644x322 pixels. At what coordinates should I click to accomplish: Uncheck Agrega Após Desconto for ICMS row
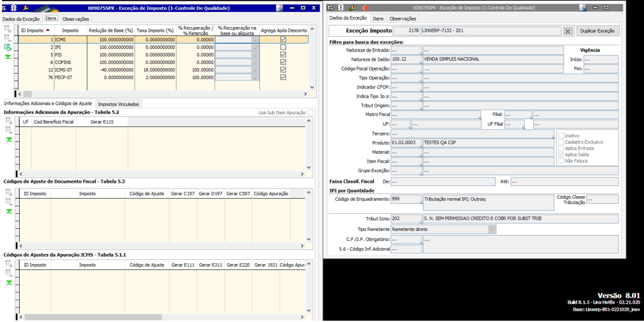click(x=283, y=40)
